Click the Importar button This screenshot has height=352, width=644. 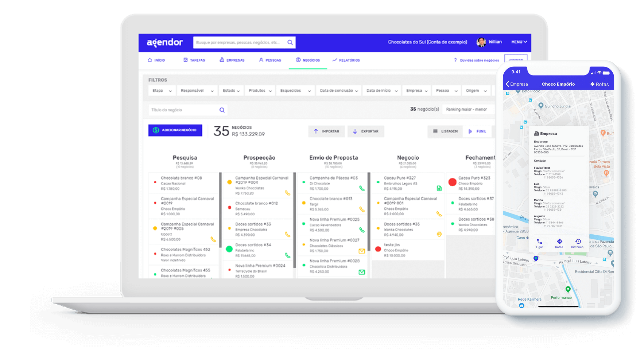(x=326, y=132)
